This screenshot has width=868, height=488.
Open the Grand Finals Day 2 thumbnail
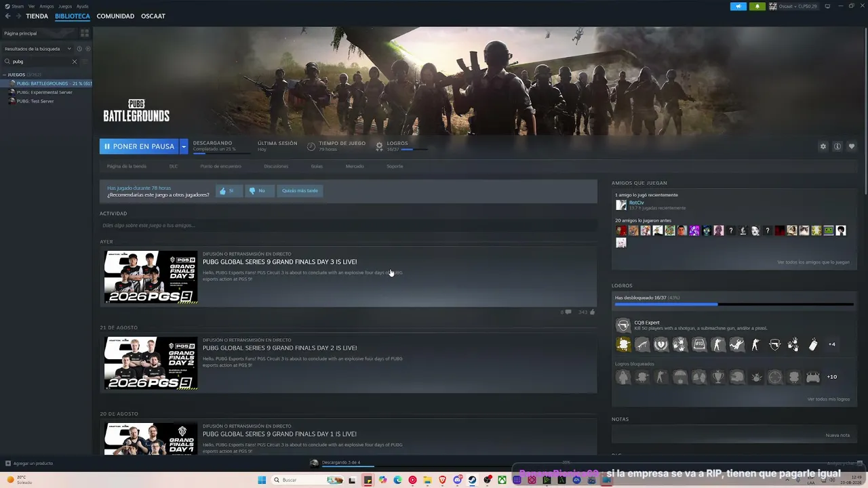pyautogui.click(x=151, y=363)
